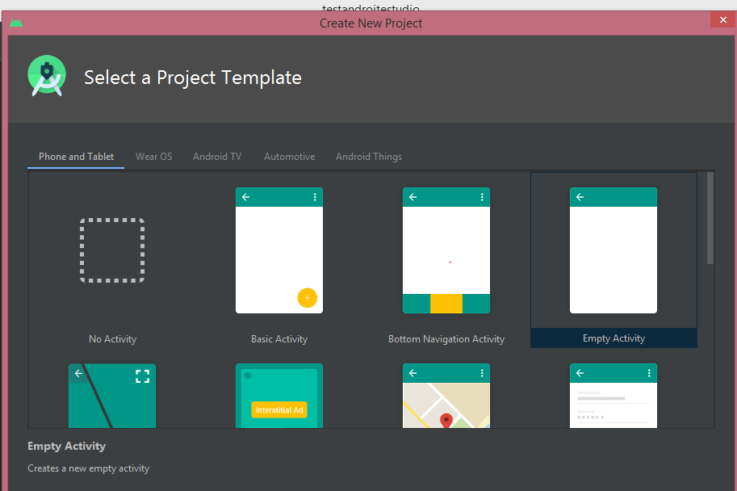
Task: Select the Empty Activity template preview
Action: pos(613,251)
